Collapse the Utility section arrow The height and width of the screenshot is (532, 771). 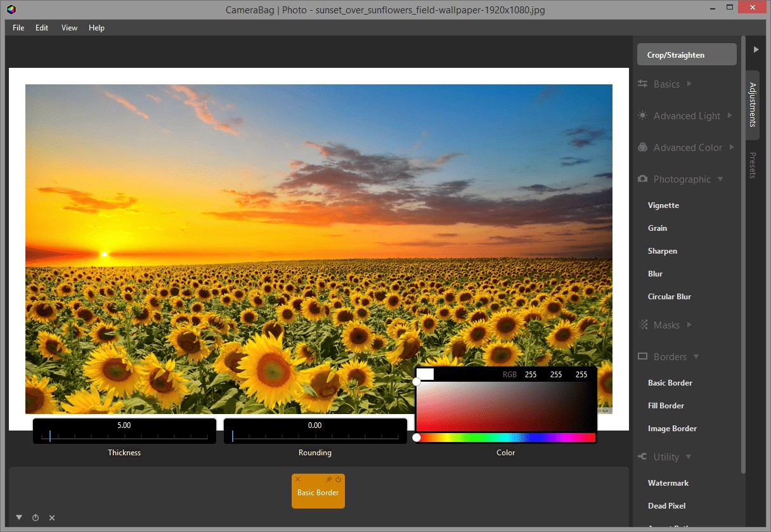[x=689, y=457]
